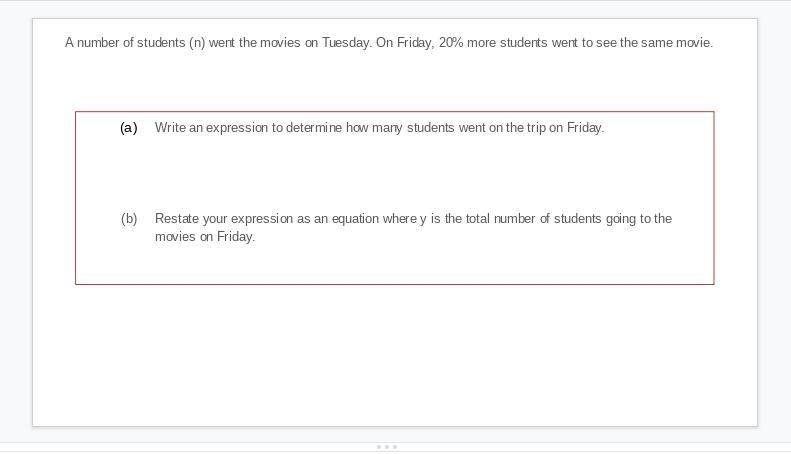The width and height of the screenshot is (791, 454).
Task: Select the "Restate your expression" question text
Action: (x=413, y=227)
